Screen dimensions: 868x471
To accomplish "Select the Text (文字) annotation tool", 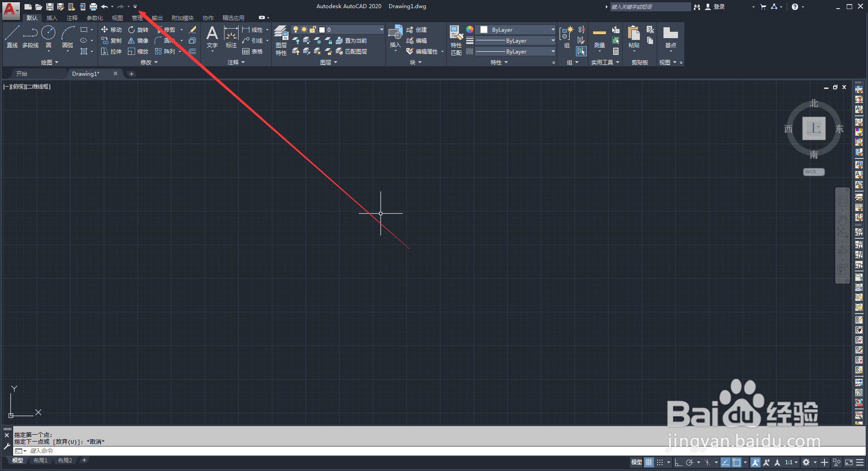I will click(x=212, y=37).
